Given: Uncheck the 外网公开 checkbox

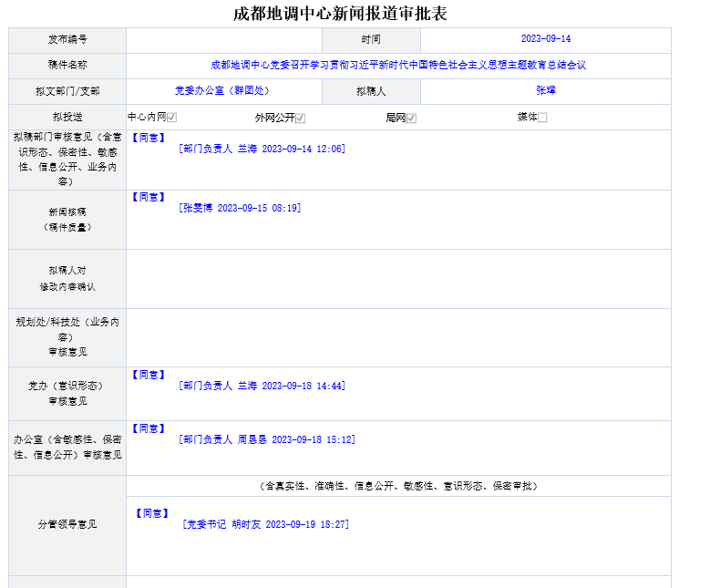Looking at the screenshot, I should click(x=301, y=118).
